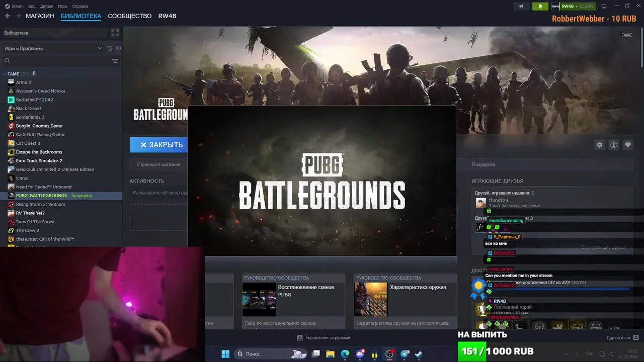Screen dimensions: 644x362
Task: Open Поддержка link
Action: (484, 164)
